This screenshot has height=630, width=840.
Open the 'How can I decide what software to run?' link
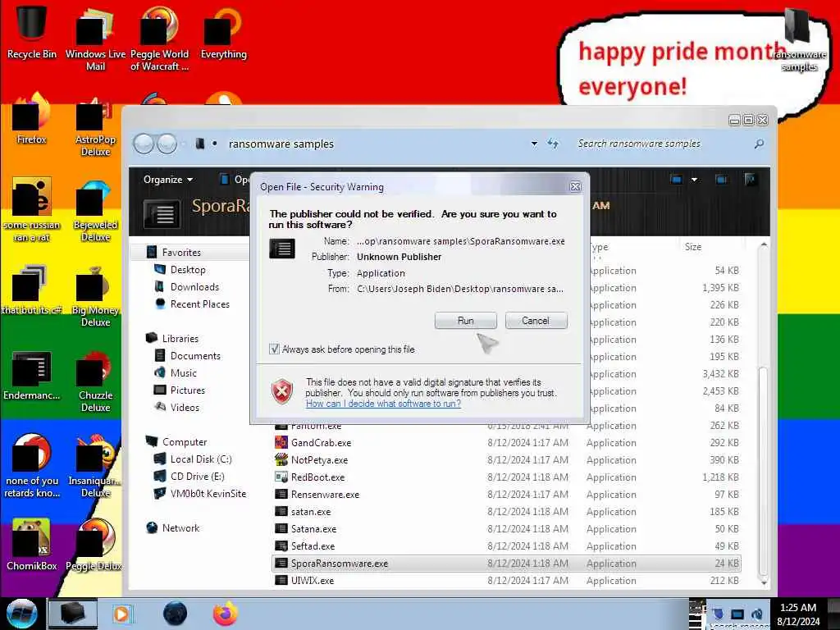383,404
